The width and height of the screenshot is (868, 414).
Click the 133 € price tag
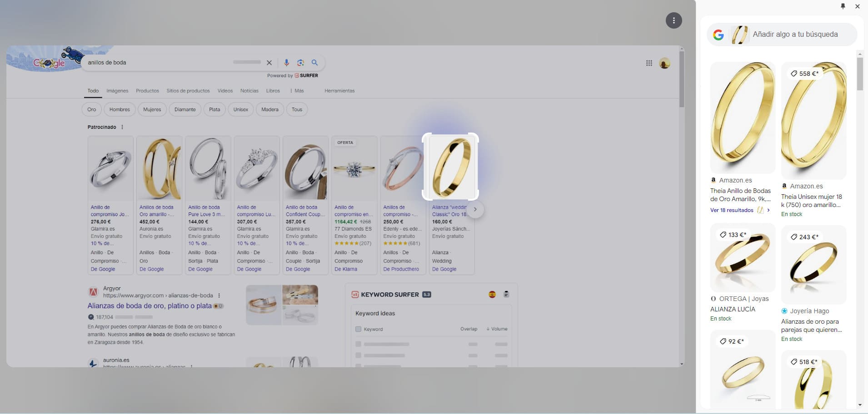point(733,235)
